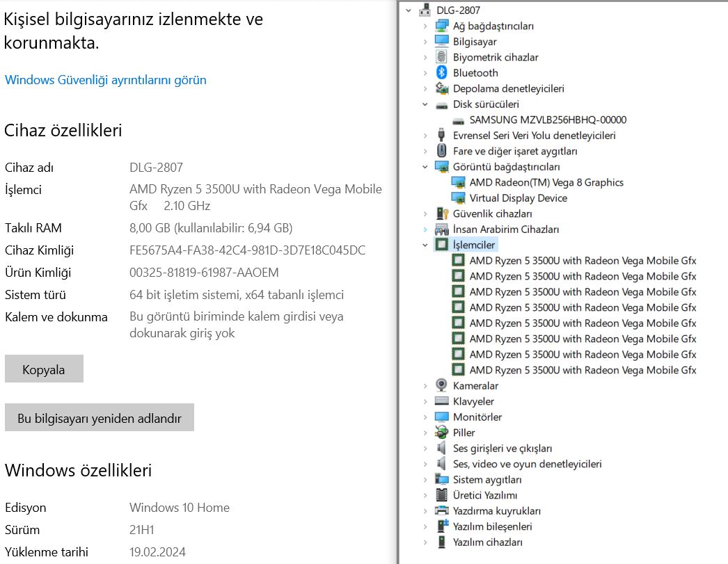Open Windows Güvenliği ayrıntılarını görün link

click(x=105, y=80)
